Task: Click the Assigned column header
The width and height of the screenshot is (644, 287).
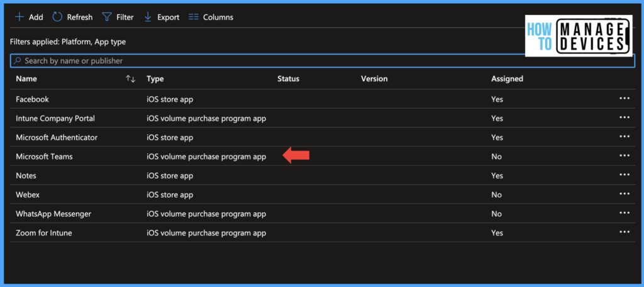Action: click(x=507, y=79)
